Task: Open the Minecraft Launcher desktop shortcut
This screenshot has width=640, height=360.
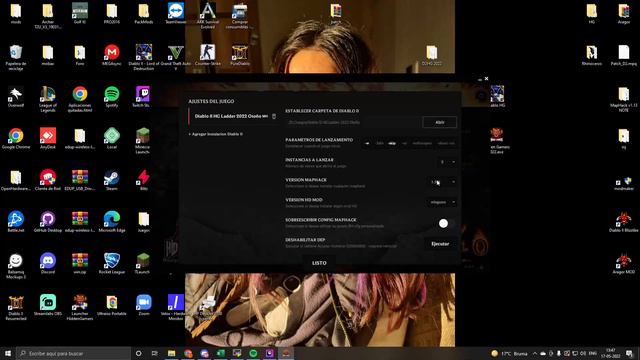Action: pos(143,141)
